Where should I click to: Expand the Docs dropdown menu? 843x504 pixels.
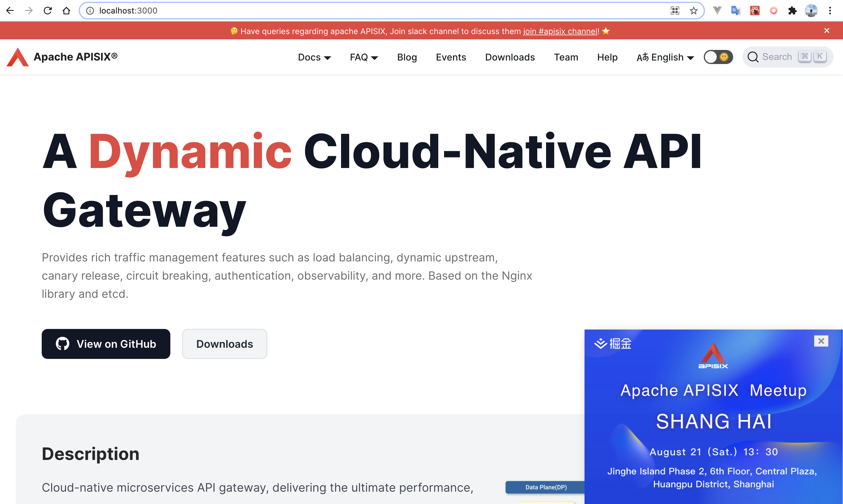click(x=314, y=57)
